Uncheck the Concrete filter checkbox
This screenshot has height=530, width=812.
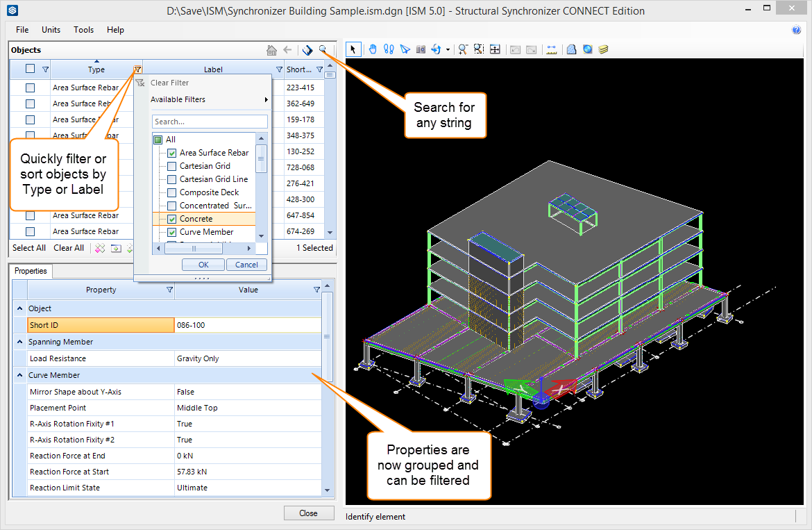click(x=172, y=219)
